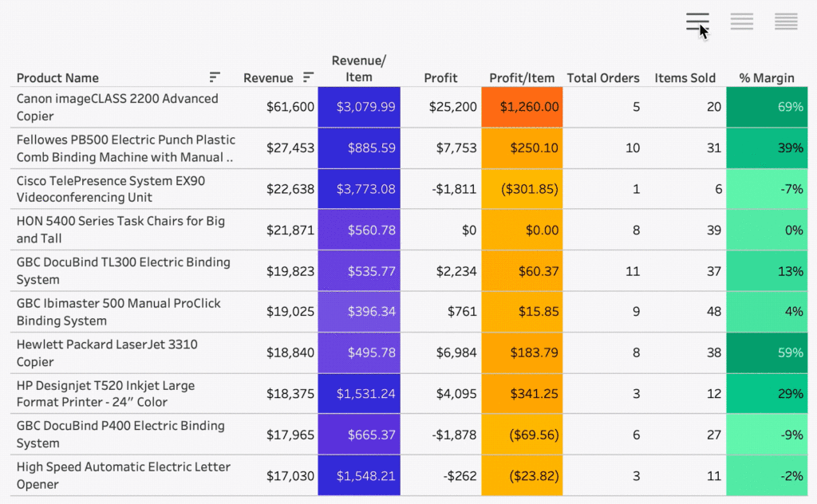Click sort icon beside Product Name header
The width and height of the screenshot is (817, 504).
[215, 77]
